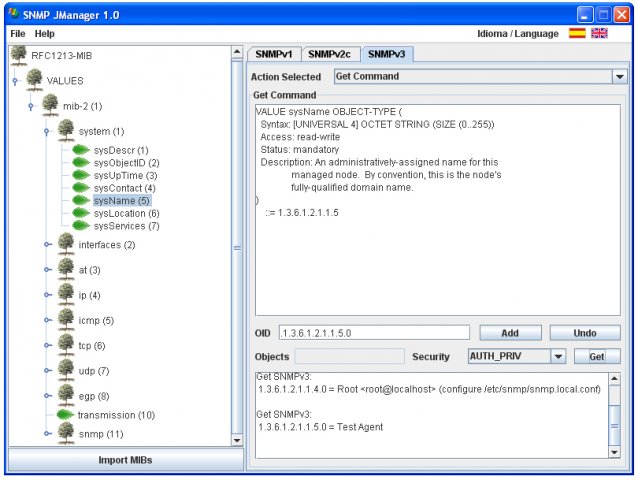Screen dimensions: 638x480
Task: Open the Help menu
Action: point(44,34)
